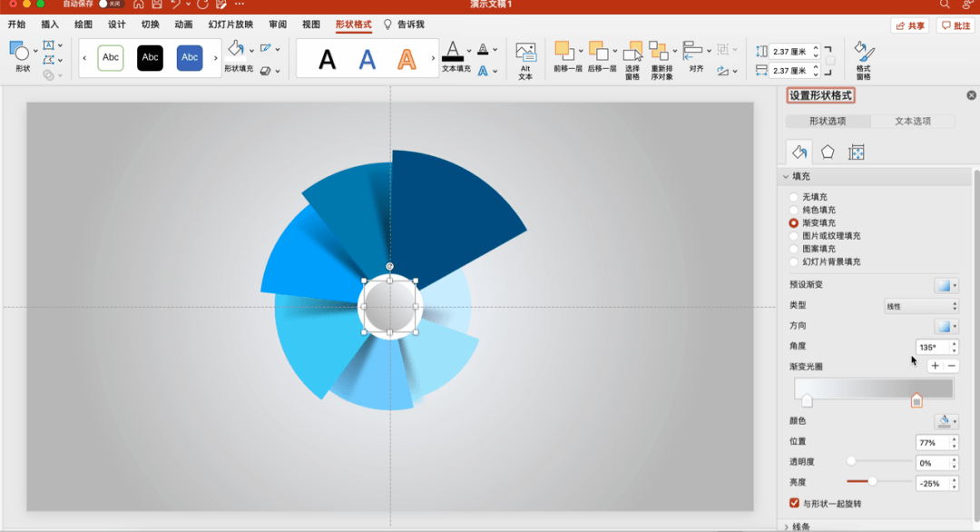Click Send Backward (后移一层) icon
The image size is (980, 532).
[599, 51]
